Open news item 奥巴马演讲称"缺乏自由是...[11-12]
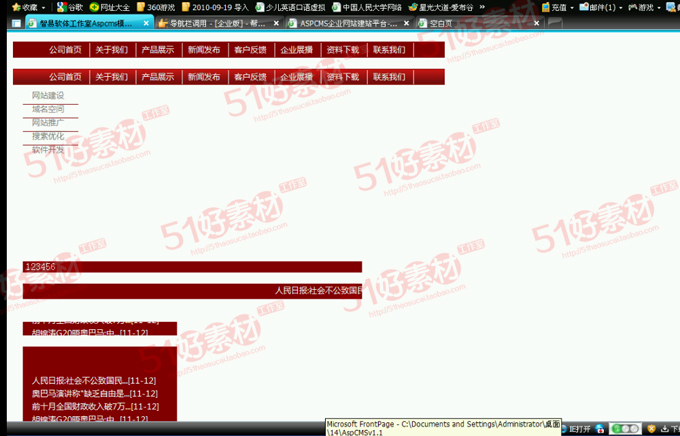The width and height of the screenshot is (680, 436). coord(95,394)
